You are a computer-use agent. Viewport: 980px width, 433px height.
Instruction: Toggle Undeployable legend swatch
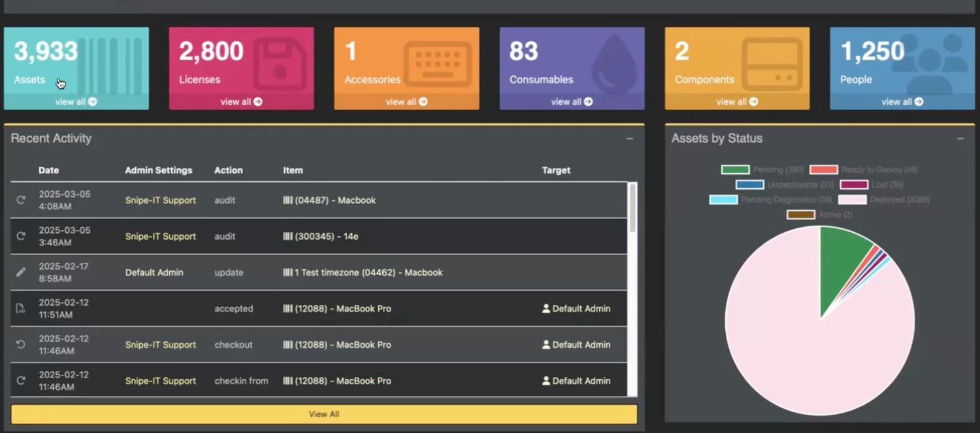tap(749, 184)
